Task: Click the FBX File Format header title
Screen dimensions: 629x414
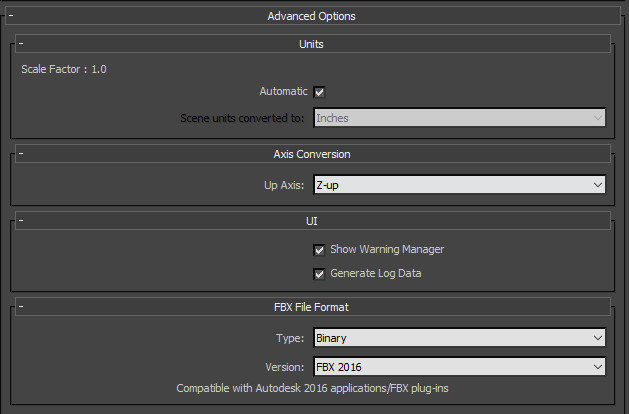Action: point(312,307)
